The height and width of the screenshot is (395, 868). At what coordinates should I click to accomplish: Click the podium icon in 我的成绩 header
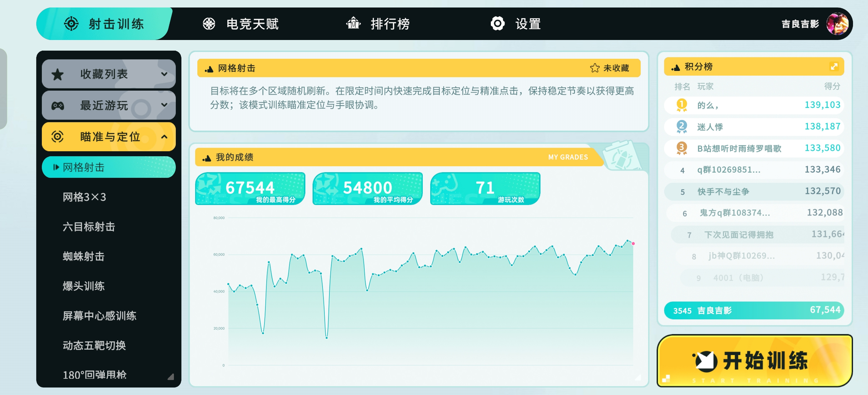[x=207, y=158]
